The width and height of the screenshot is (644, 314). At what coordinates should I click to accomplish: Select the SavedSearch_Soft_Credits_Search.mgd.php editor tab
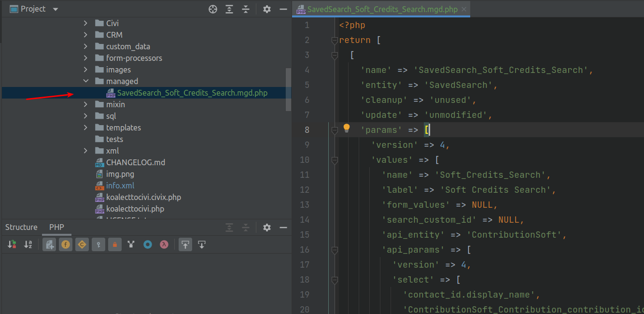click(x=382, y=9)
